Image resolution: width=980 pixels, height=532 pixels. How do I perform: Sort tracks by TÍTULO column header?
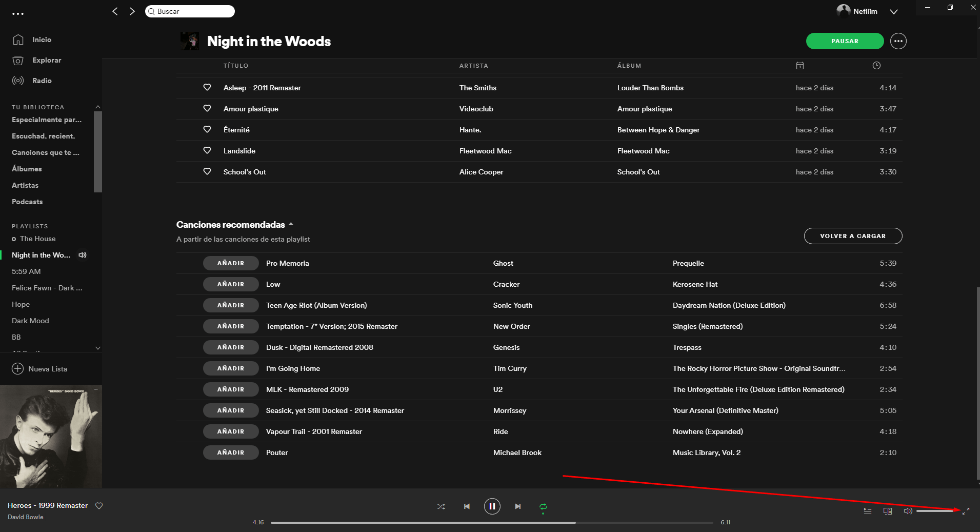pos(236,66)
